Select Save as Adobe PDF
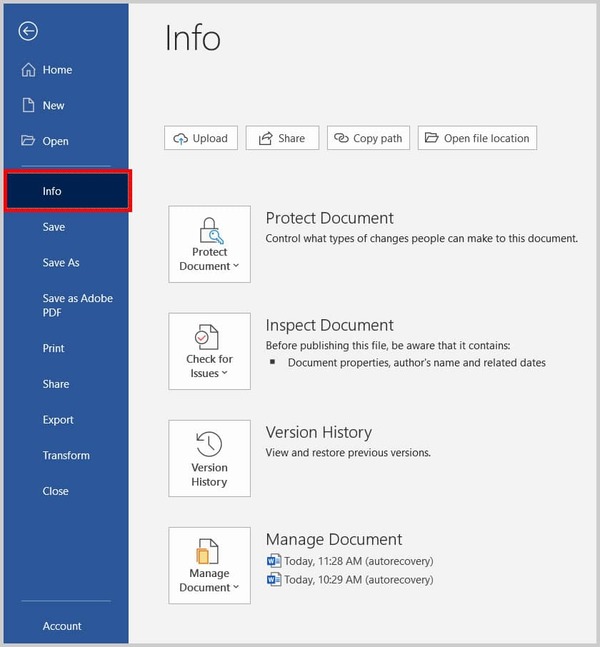This screenshot has height=647, width=600. click(x=66, y=305)
